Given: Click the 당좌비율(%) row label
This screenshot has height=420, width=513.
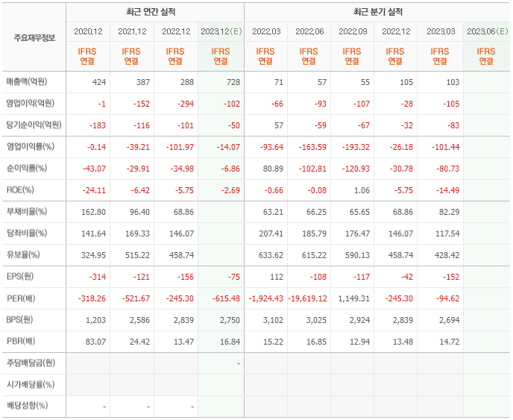Looking at the screenshot, I should (27, 233).
